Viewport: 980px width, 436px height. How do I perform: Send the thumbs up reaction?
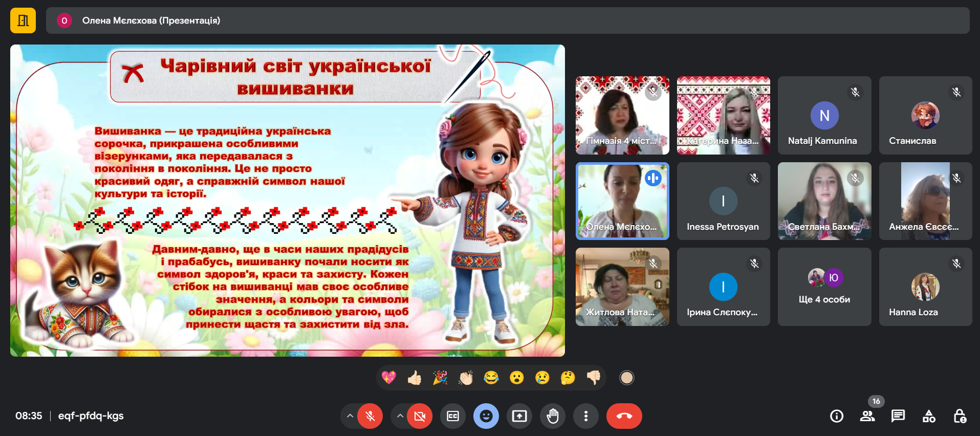[415, 378]
